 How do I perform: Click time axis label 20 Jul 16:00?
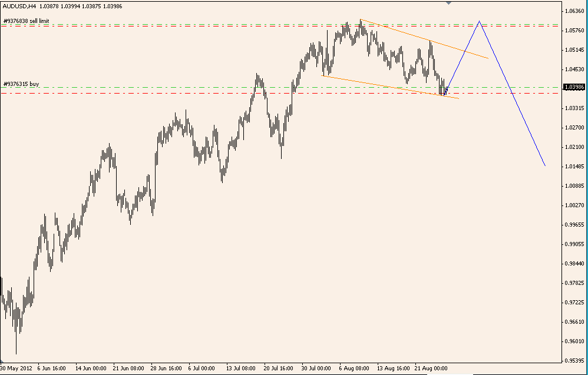coord(279,369)
